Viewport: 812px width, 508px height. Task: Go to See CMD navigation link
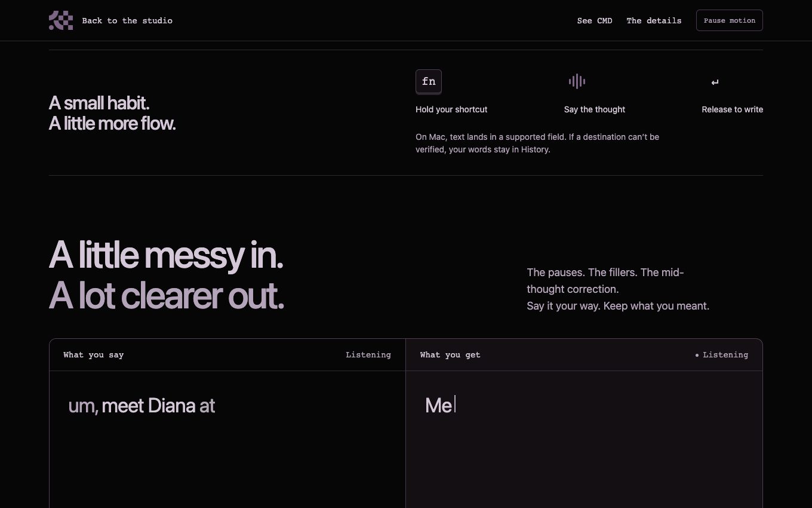tap(595, 20)
